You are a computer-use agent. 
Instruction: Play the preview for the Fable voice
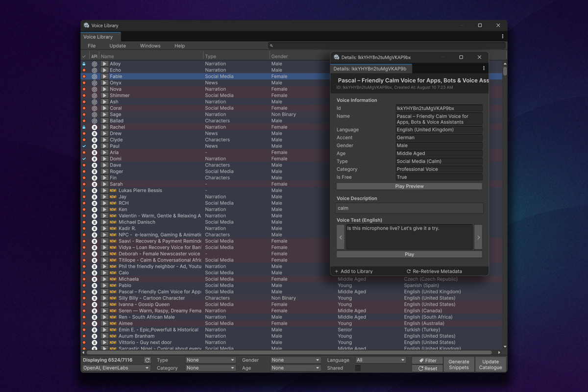(104, 76)
